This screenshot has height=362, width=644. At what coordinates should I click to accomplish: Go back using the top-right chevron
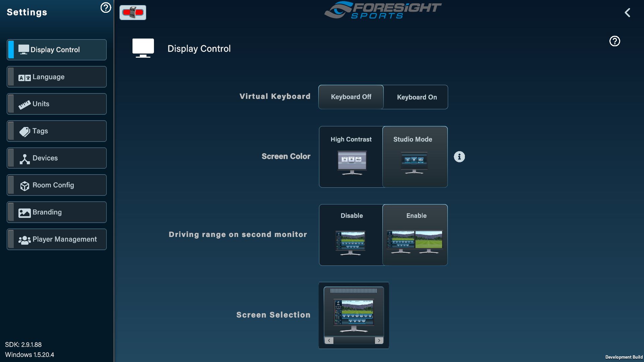pyautogui.click(x=628, y=13)
